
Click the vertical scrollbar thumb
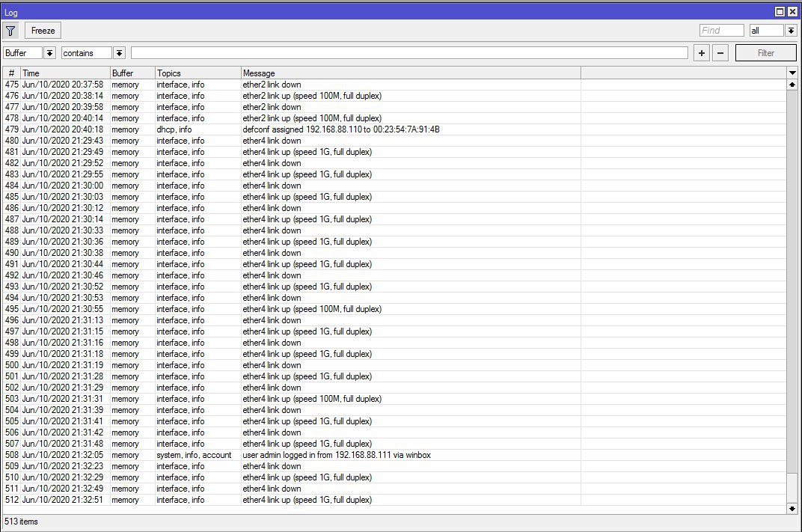[792, 488]
